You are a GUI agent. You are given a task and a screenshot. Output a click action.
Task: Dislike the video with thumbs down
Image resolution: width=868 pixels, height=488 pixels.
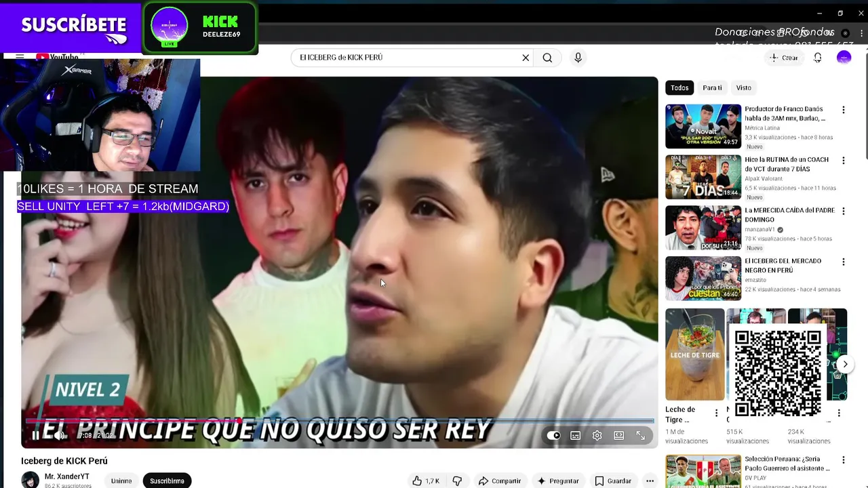[x=457, y=481]
